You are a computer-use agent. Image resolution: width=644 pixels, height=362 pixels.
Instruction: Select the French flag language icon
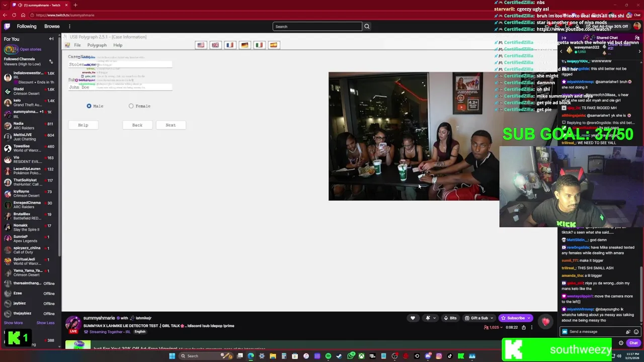point(230,45)
